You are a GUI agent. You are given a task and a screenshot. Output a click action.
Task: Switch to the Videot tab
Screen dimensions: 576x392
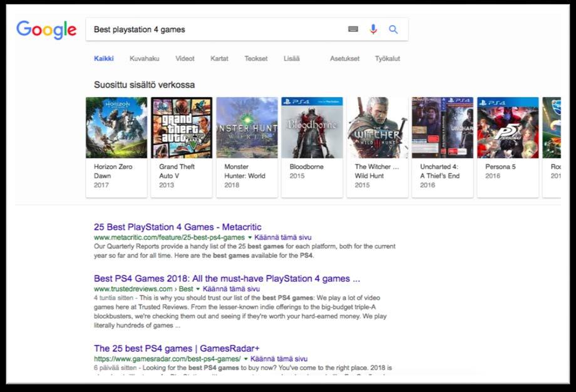(185, 58)
